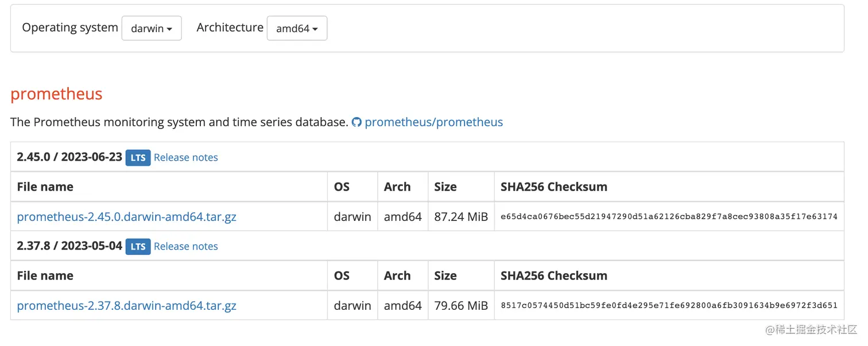
Task: Open the Architecture amd64 dropdown
Action: [x=297, y=28]
